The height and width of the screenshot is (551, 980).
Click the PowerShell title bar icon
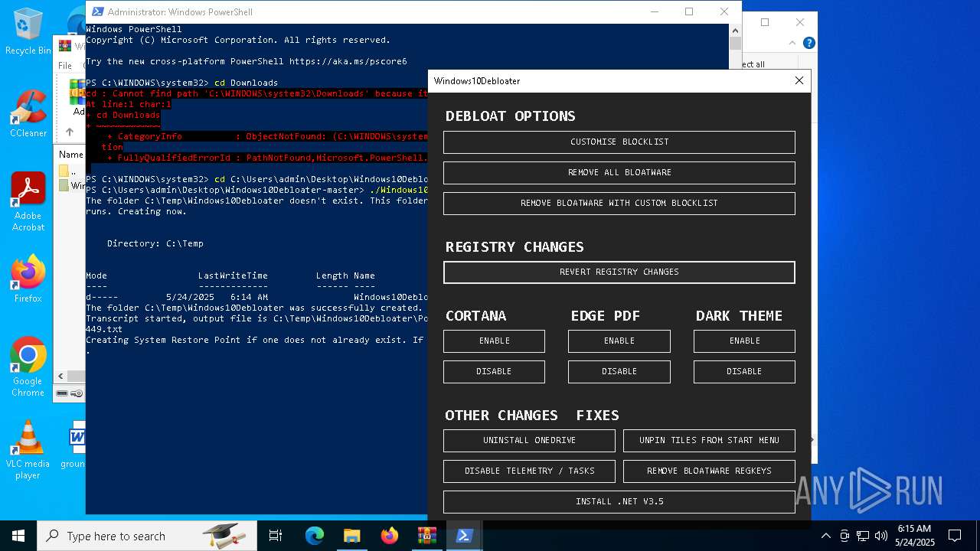[96, 11]
